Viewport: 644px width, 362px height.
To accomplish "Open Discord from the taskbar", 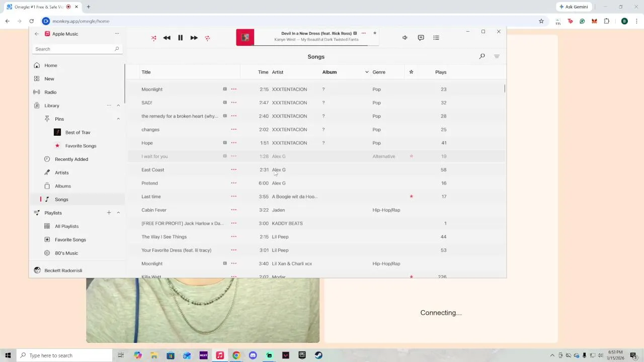I will click(253, 355).
